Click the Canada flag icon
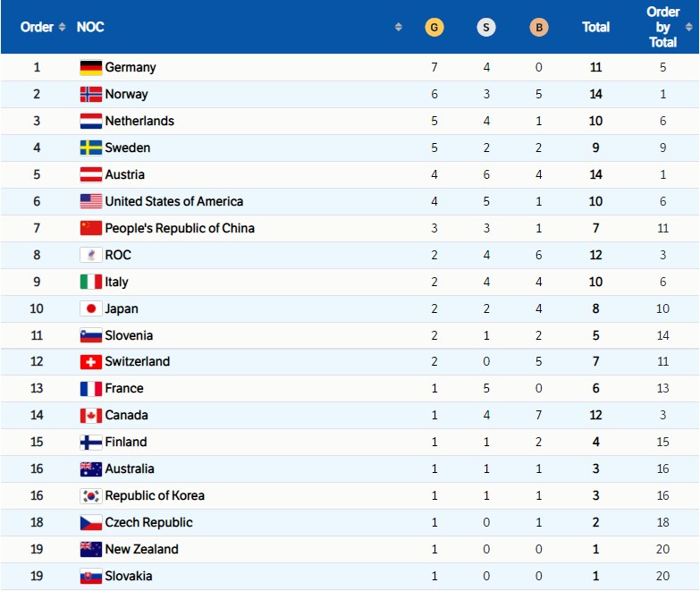The width and height of the screenshot is (700, 591). [90, 415]
